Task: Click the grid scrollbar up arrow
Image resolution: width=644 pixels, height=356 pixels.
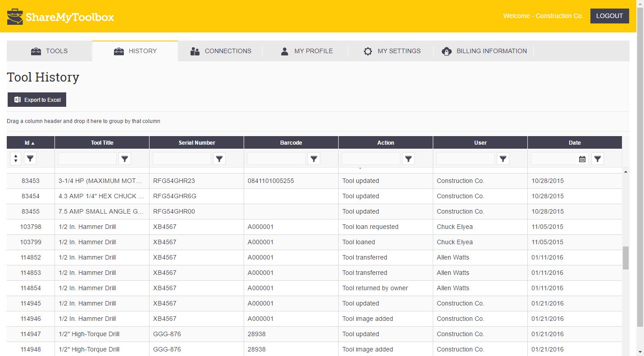Action: (626, 172)
